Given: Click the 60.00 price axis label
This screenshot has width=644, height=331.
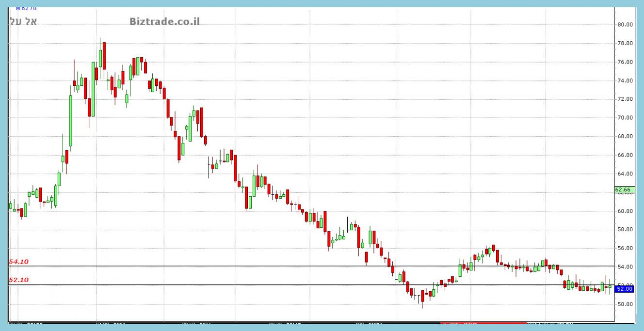Looking at the screenshot, I should pyautogui.click(x=625, y=211).
